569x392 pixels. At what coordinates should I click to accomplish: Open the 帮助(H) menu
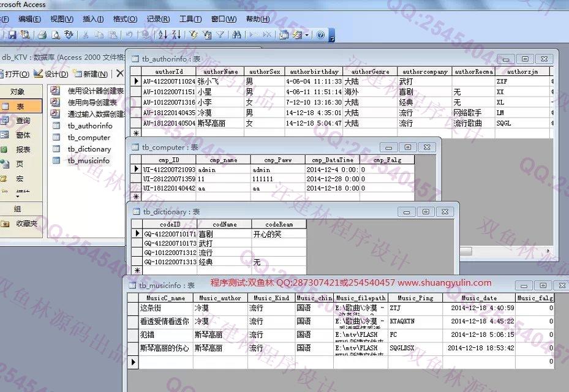pos(258,19)
